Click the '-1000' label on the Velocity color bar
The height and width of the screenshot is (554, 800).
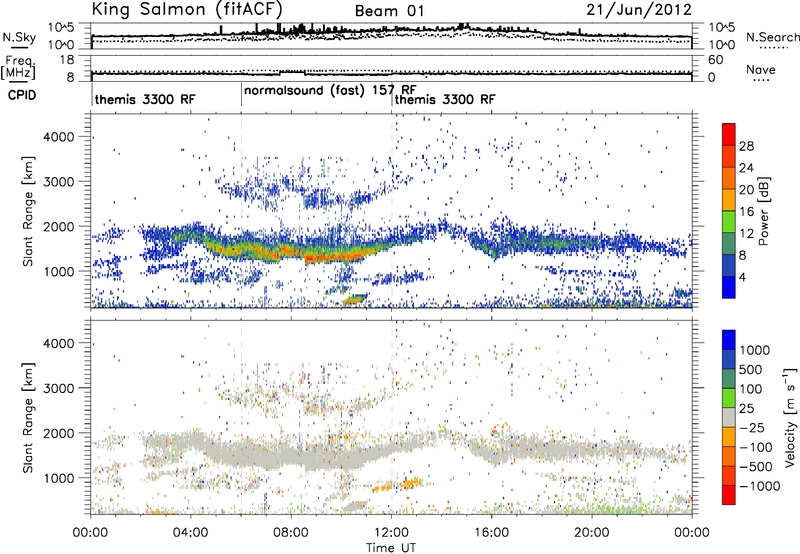(759, 486)
